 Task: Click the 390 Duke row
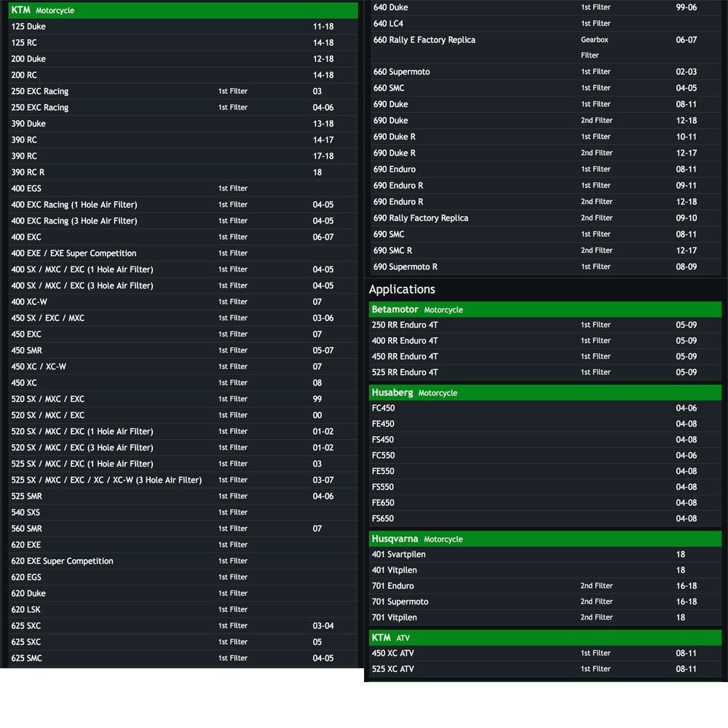pos(183,124)
